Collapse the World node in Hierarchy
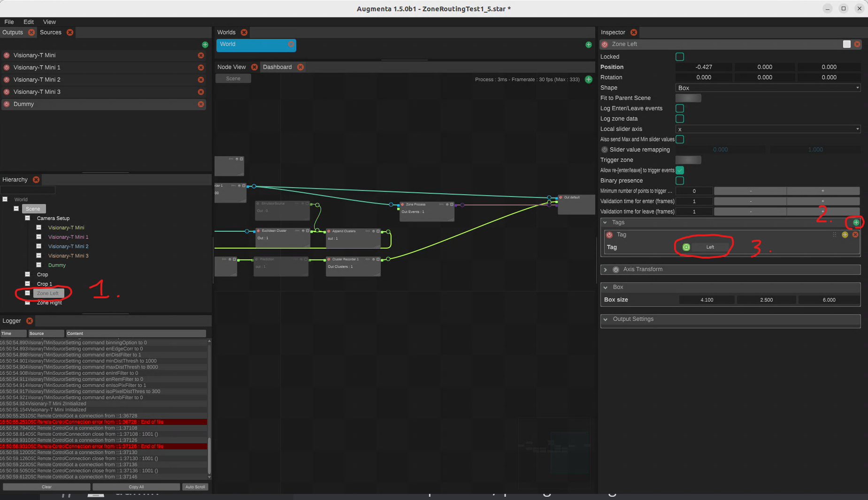The height and width of the screenshot is (500, 868). click(x=5, y=199)
